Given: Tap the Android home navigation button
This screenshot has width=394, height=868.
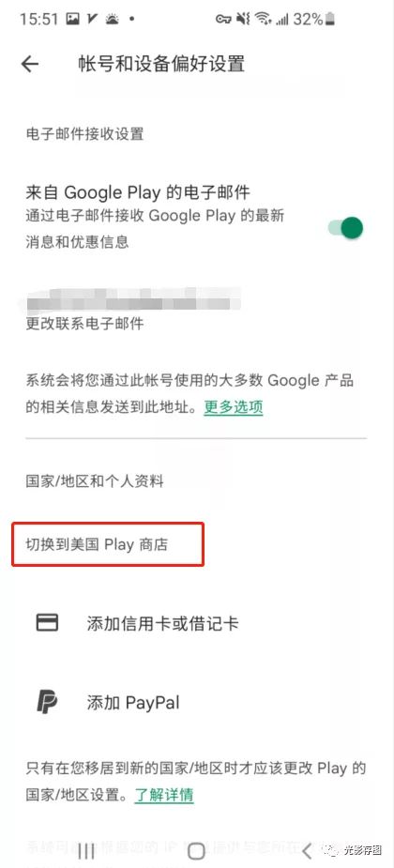Looking at the screenshot, I should (196, 851).
